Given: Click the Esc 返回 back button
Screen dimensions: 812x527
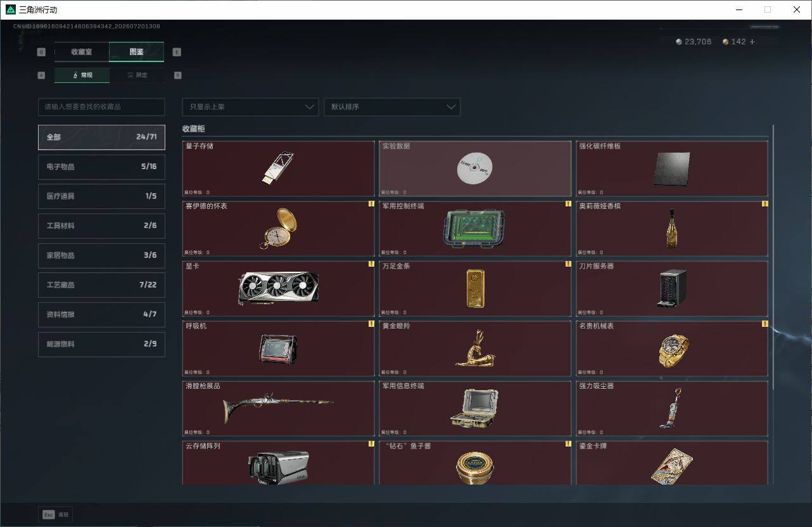Looking at the screenshot, I should pyautogui.click(x=56, y=514).
